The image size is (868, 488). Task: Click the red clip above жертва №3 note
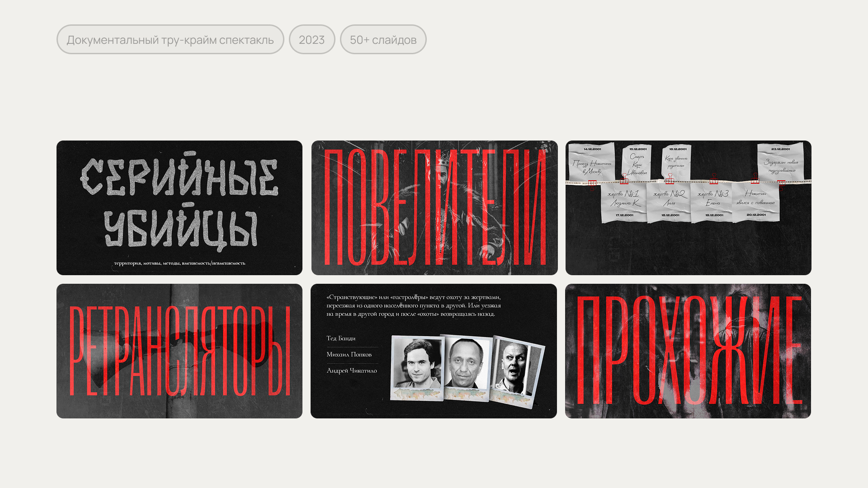tap(714, 180)
